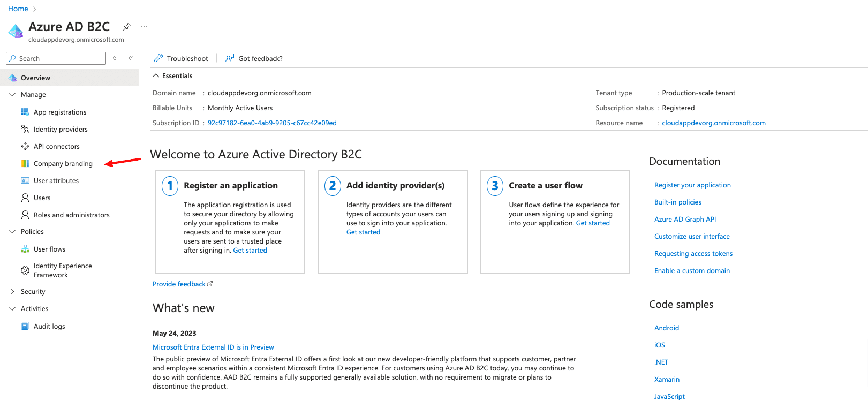The height and width of the screenshot is (401, 868).
Task: Click the Company branding icon
Action: pos(25,163)
